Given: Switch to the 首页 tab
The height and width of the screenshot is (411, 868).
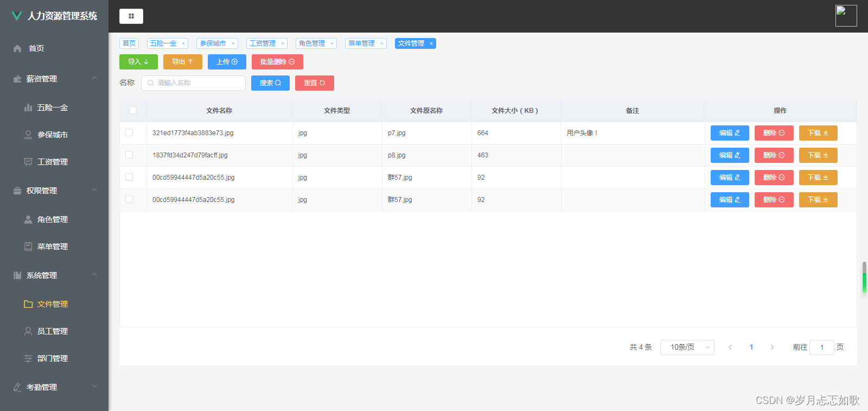Looking at the screenshot, I should (129, 43).
